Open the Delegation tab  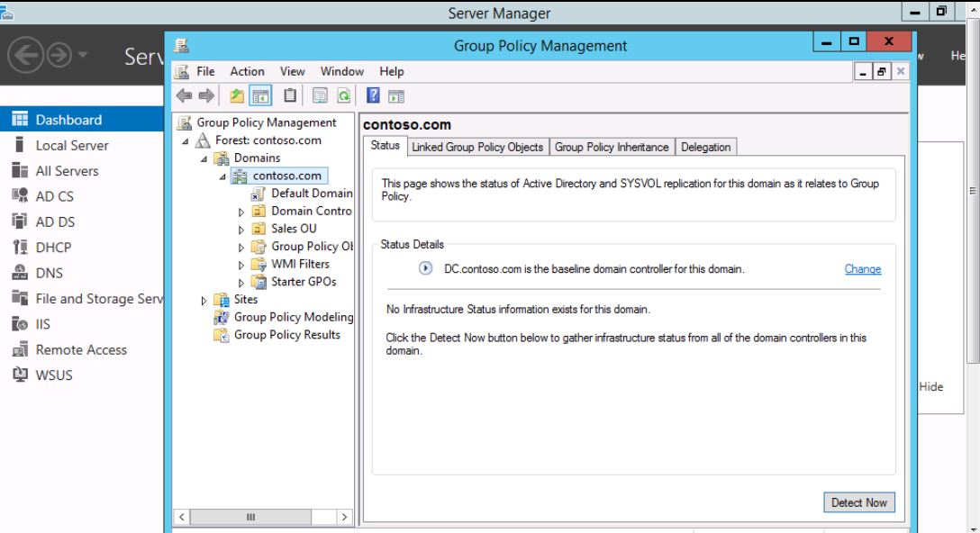click(x=706, y=147)
